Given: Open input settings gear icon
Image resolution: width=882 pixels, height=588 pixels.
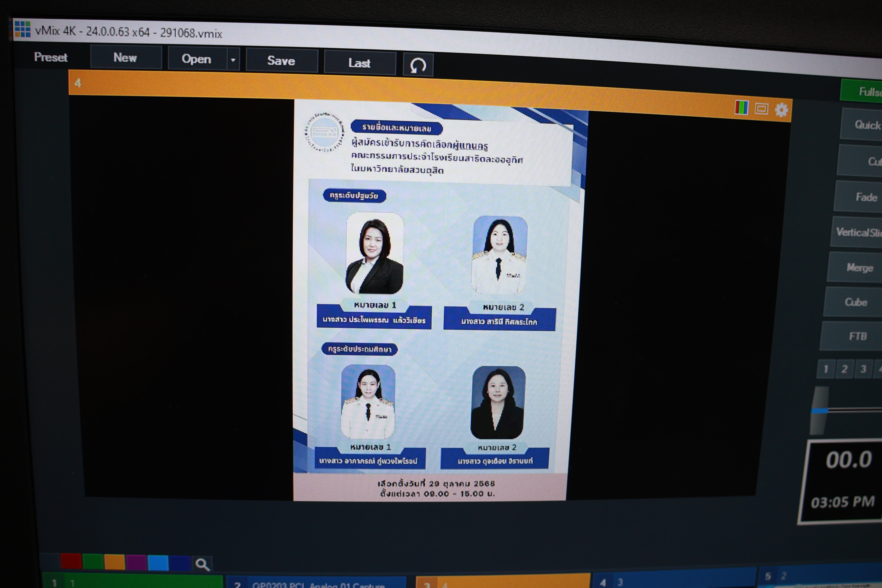Looking at the screenshot, I should click(781, 110).
